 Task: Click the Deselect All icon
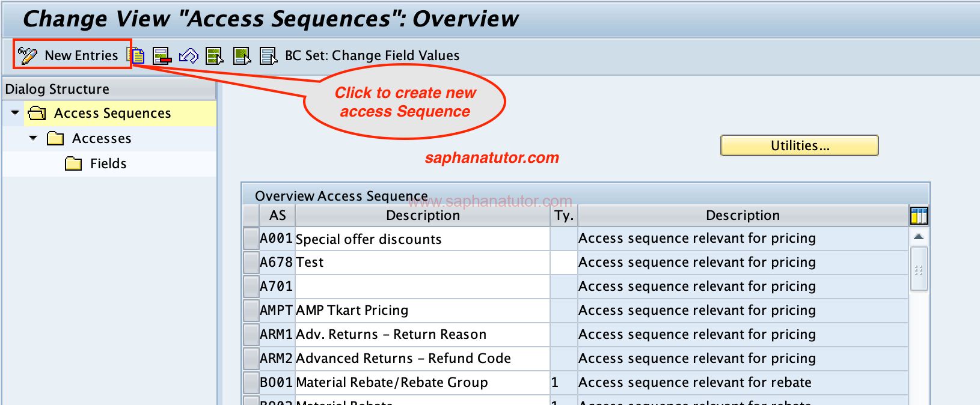tap(268, 56)
